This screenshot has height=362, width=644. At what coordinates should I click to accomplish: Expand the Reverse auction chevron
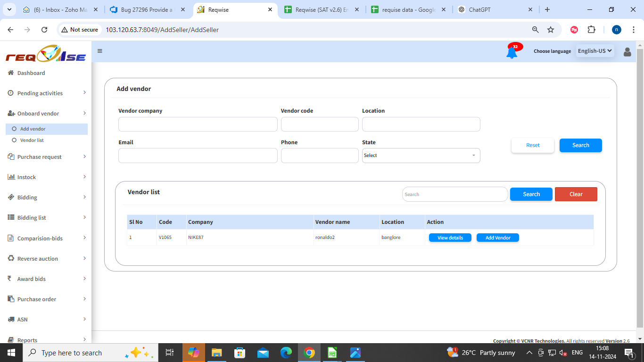click(x=84, y=258)
